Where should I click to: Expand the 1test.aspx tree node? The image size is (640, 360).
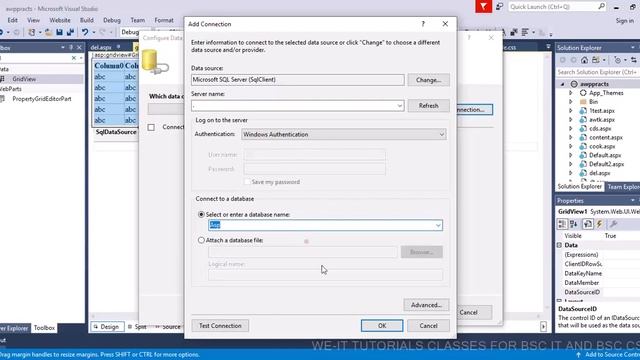(571, 111)
